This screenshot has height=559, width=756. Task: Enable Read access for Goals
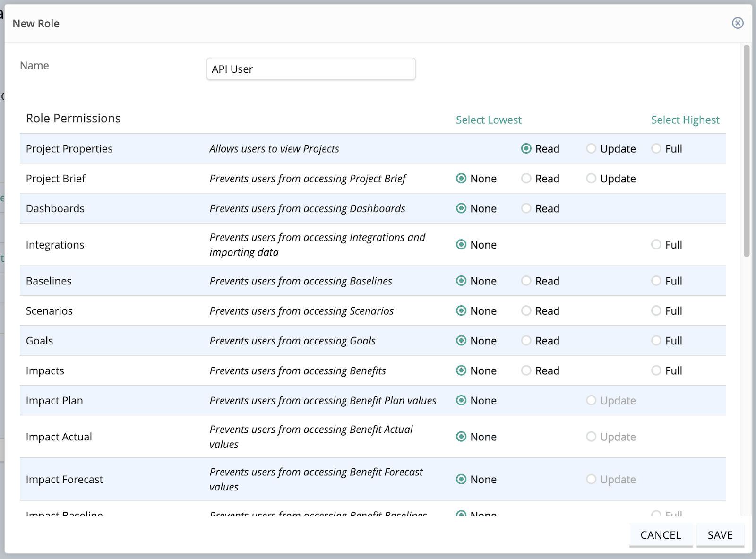click(525, 341)
